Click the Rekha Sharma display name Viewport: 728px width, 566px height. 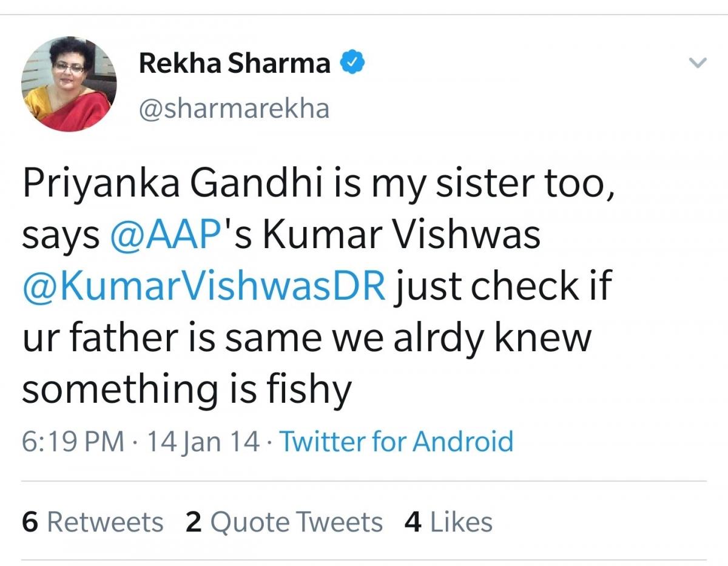(x=235, y=63)
